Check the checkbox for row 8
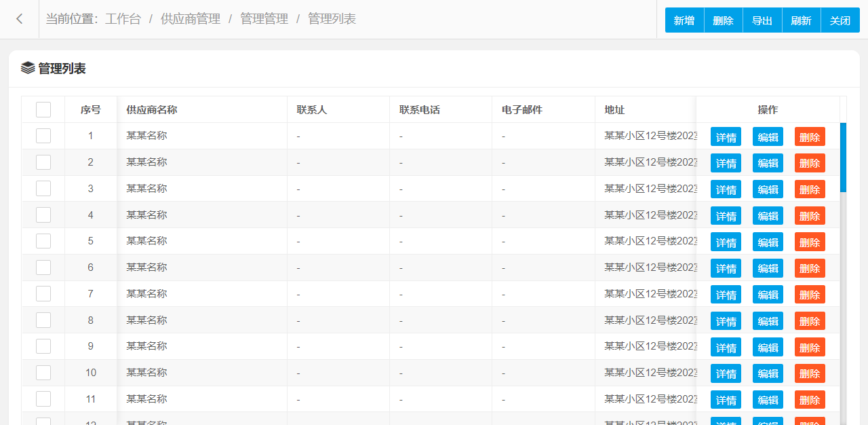 (x=43, y=320)
